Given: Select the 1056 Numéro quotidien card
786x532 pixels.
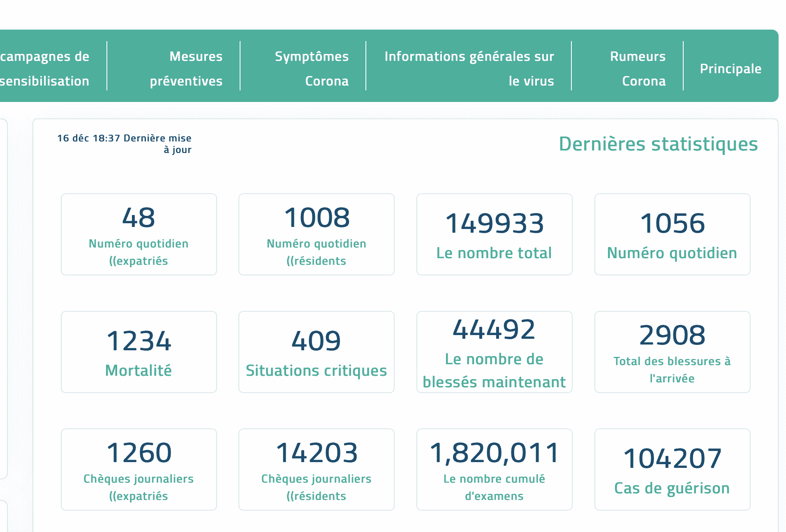Looking at the screenshot, I should coord(672,234).
